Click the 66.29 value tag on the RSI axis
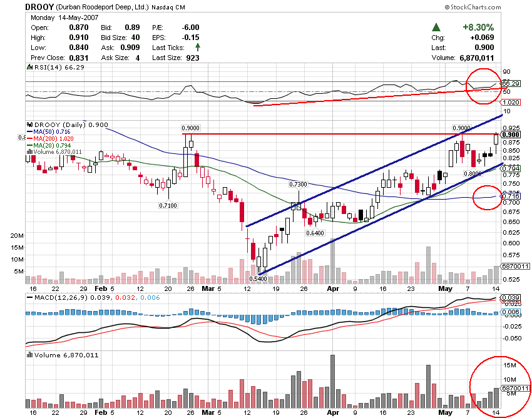Image resolution: width=532 pixels, height=418 pixels. click(x=511, y=83)
